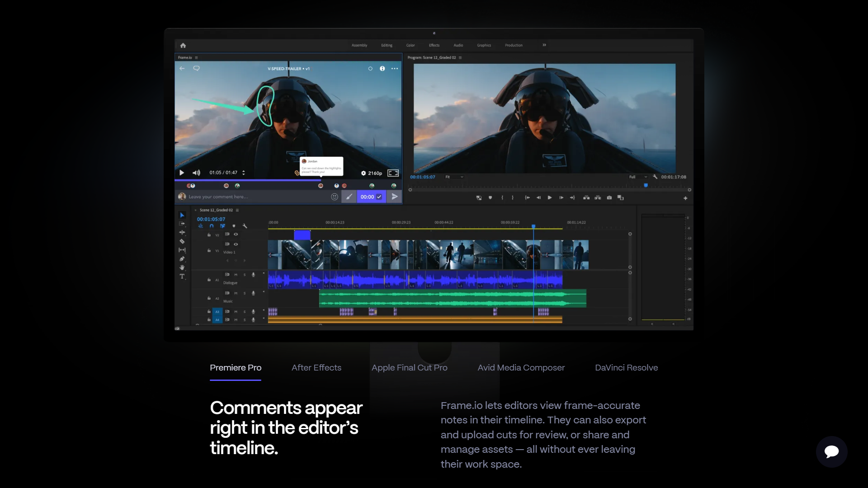Viewport: 868px width, 488px height.
Task: Go to Out point in Program monitor
Action: tap(572, 197)
